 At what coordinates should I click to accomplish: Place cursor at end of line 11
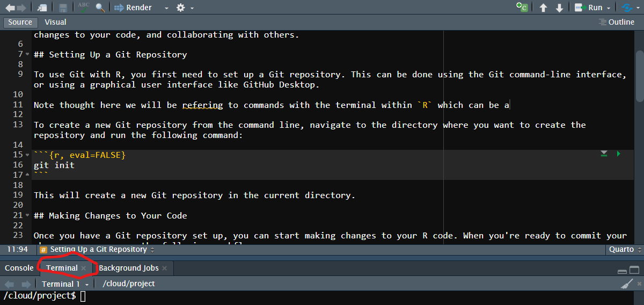[x=510, y=105]
